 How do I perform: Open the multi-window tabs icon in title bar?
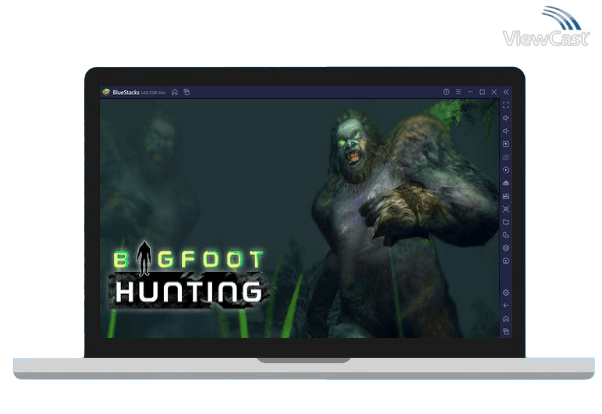pos(187,92)
